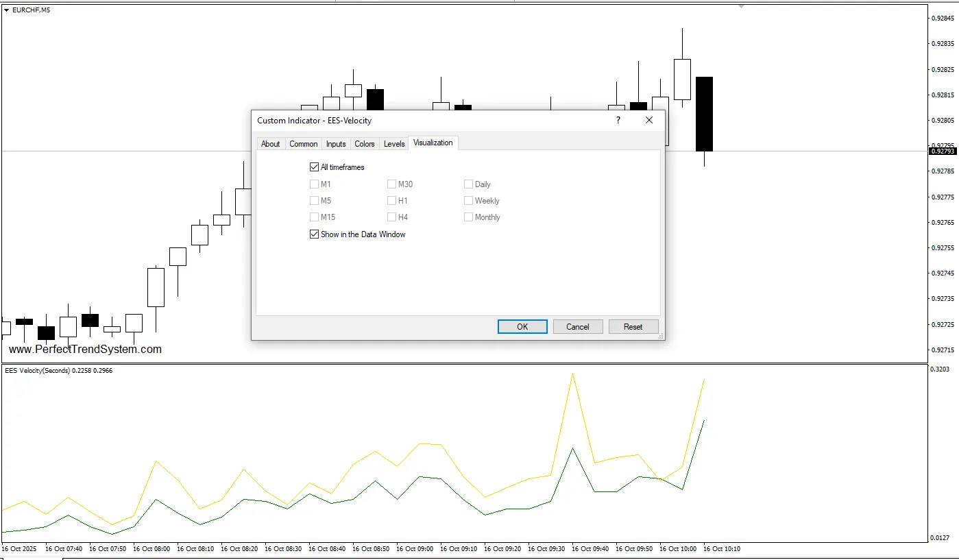Image resolution: width=959 pixels, height=560 pixels.
Task: Switch to the Colors tab
Action: tap(365, 144)
